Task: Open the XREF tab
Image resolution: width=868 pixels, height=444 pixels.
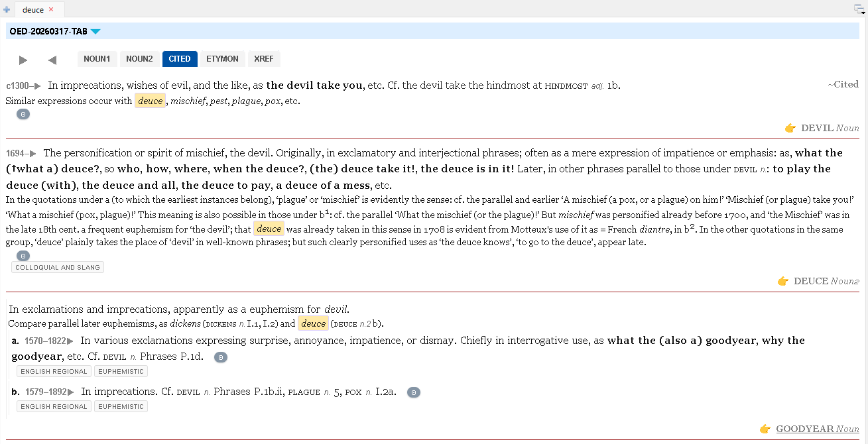Action: [264, 59]
